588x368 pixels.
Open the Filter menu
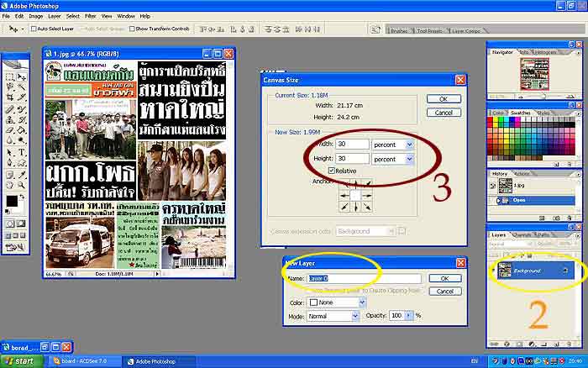(89, 16)
